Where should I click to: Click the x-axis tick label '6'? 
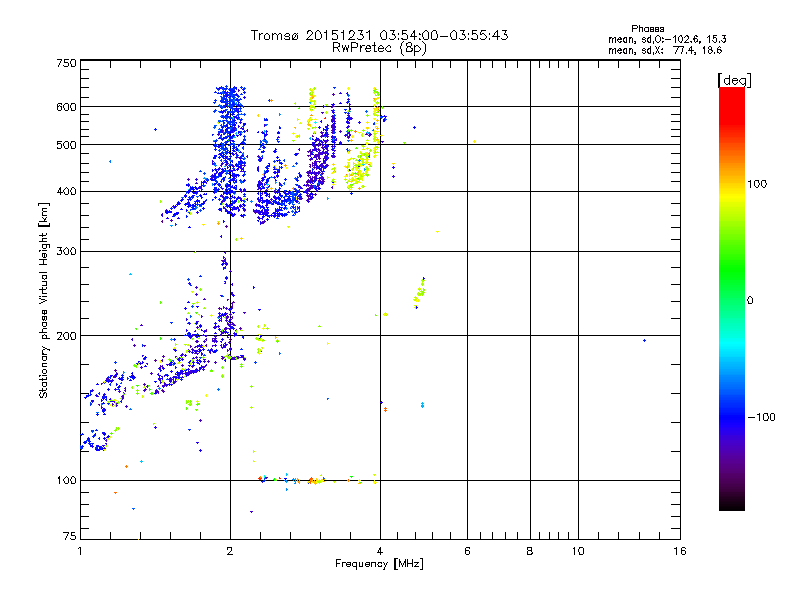pos(467,551)
